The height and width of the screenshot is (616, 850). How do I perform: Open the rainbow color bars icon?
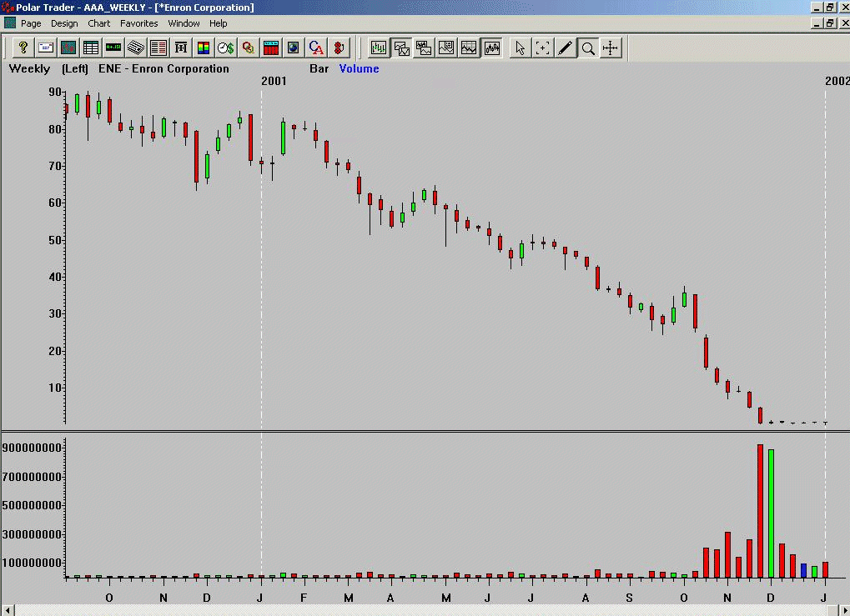pyautogui.click(x=204, y=48)
